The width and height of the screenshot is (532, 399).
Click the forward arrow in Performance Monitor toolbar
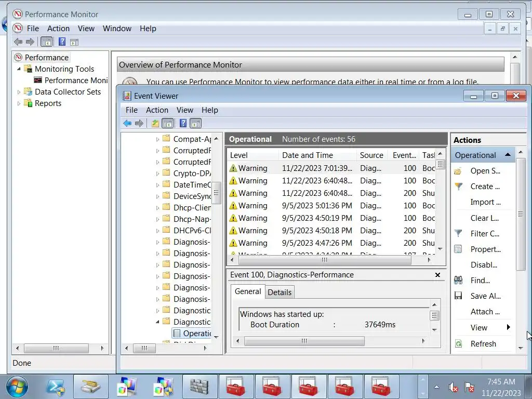(x=30, y=42)
